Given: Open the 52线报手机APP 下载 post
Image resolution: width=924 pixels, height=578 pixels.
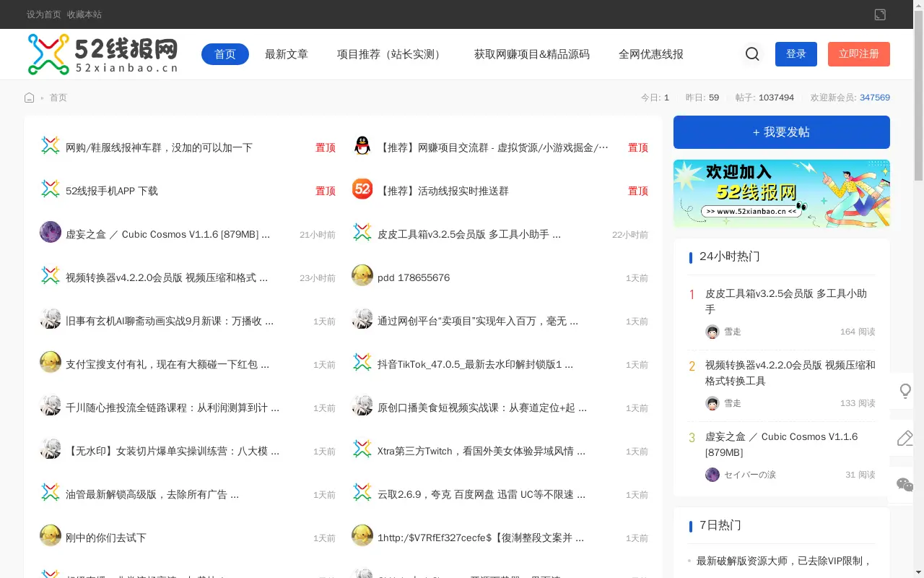Looking at the screenshot, I should point(112,191).
